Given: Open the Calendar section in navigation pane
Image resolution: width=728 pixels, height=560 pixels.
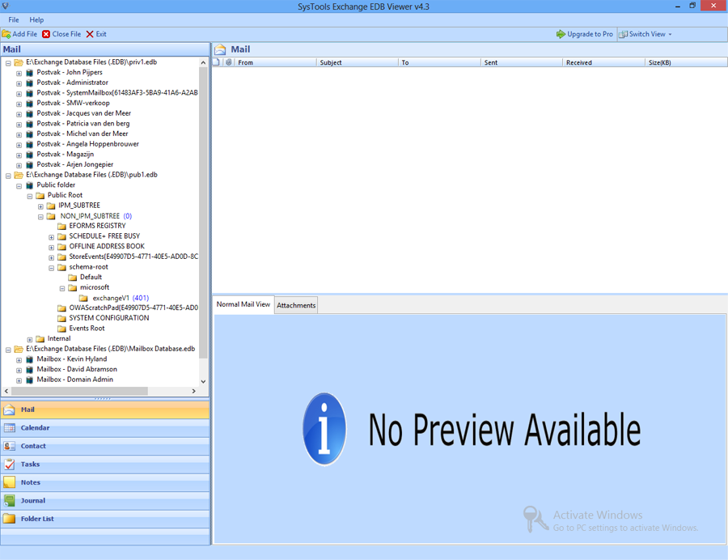Looking at the screenshot, I should (x=105, y=427).
